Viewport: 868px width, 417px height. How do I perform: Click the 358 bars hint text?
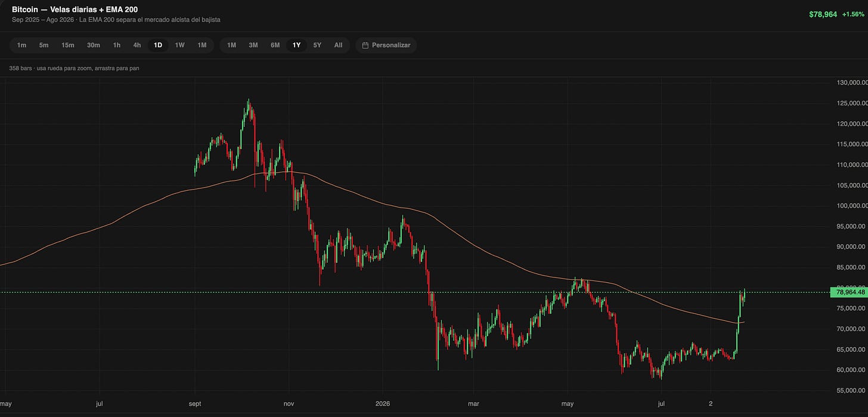pos(75,68)
